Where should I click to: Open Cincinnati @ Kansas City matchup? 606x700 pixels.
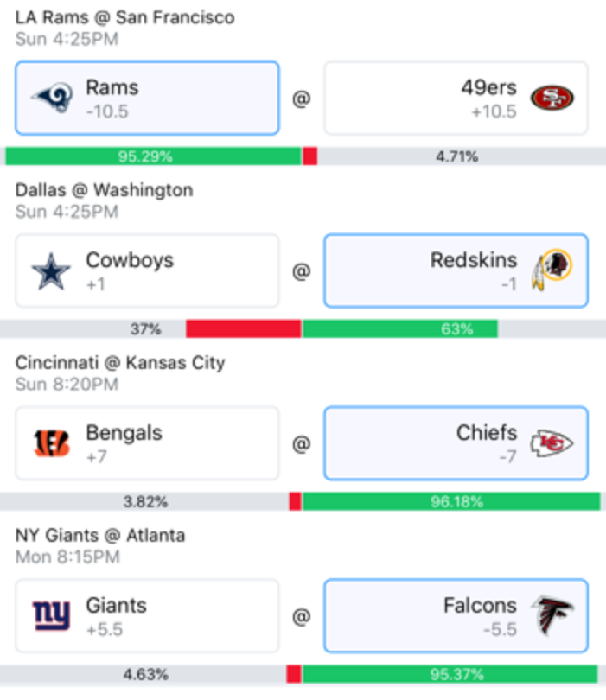point(120,363)
